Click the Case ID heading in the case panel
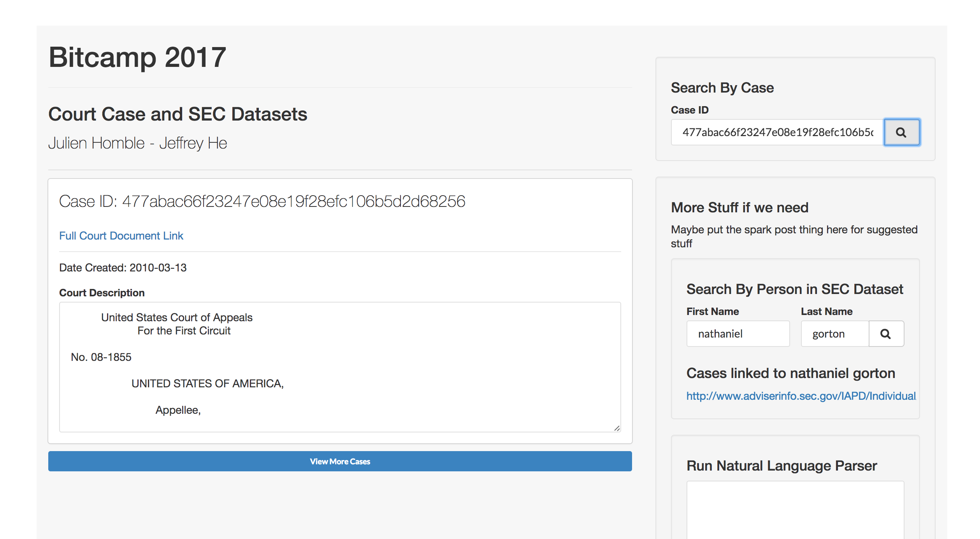 pos(262,201)
